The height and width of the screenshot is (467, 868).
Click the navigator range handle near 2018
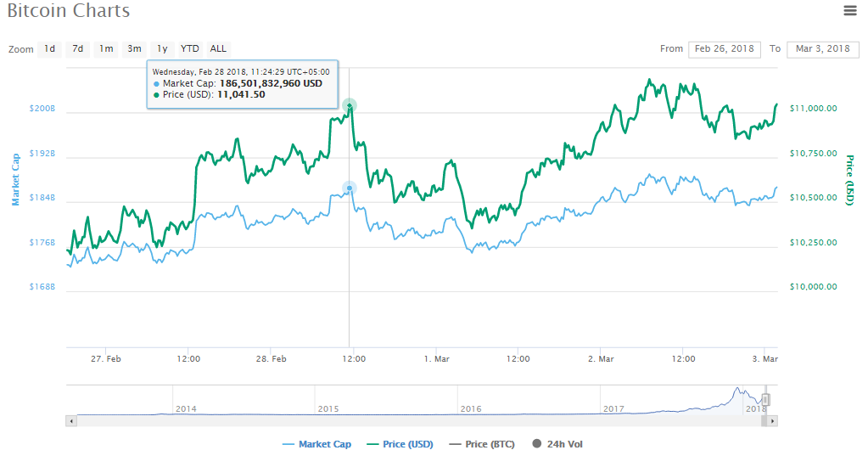[765, 399]
